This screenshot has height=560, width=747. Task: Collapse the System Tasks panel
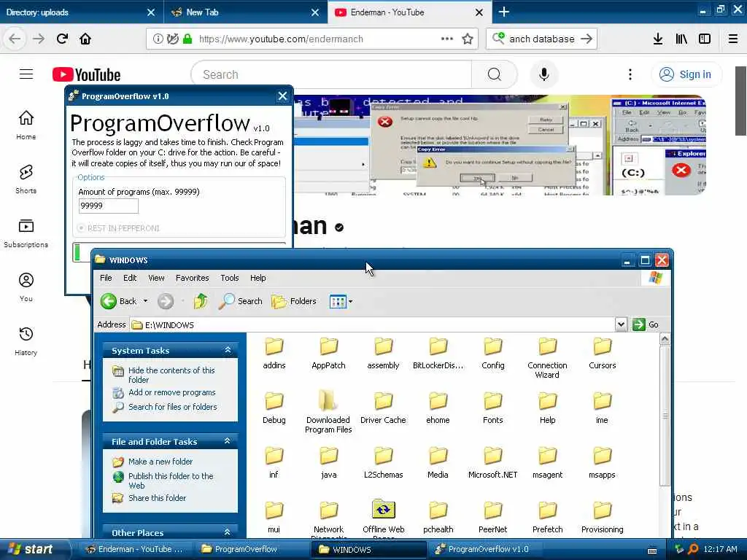click(x=228, y=351)
